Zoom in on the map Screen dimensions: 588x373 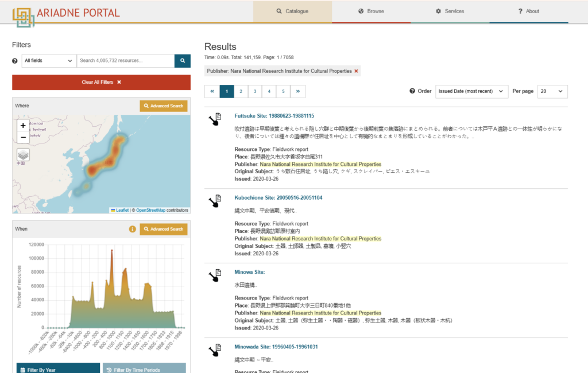23,126
